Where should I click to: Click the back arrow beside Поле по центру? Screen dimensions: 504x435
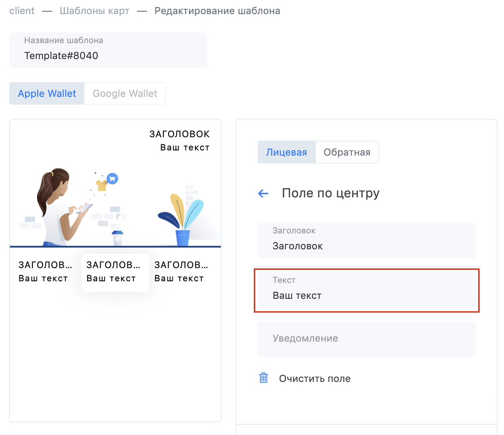263,193
